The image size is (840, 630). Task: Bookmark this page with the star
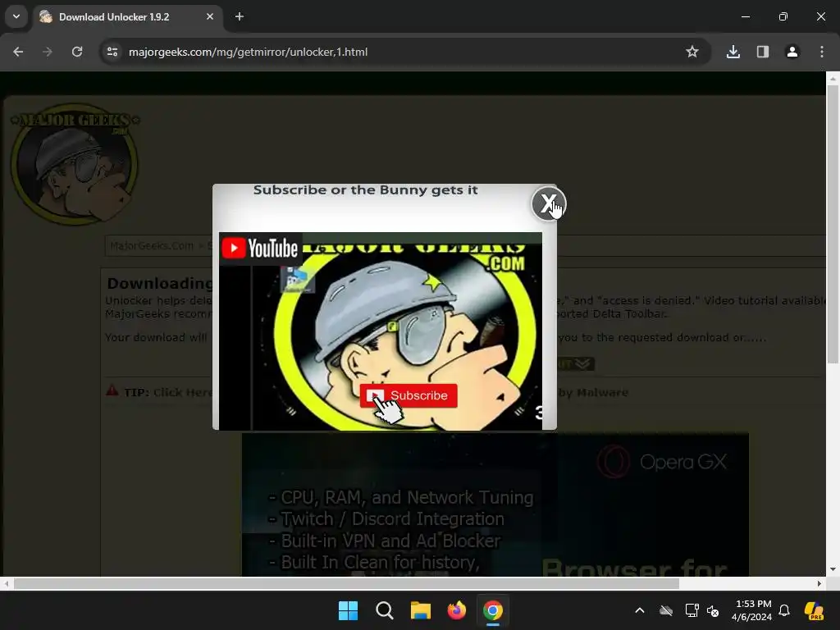click(x=692, y=52)
